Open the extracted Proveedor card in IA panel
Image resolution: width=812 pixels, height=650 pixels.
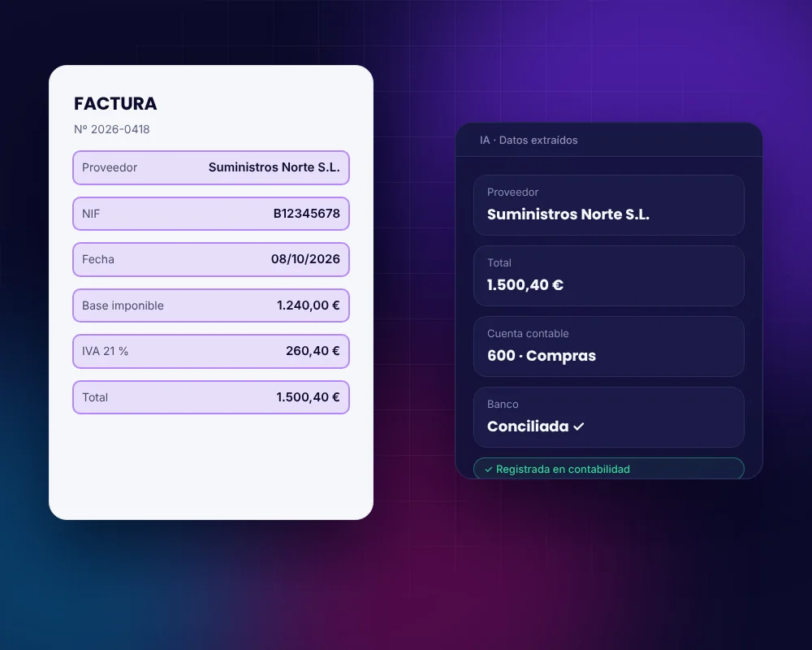(608, 205)
